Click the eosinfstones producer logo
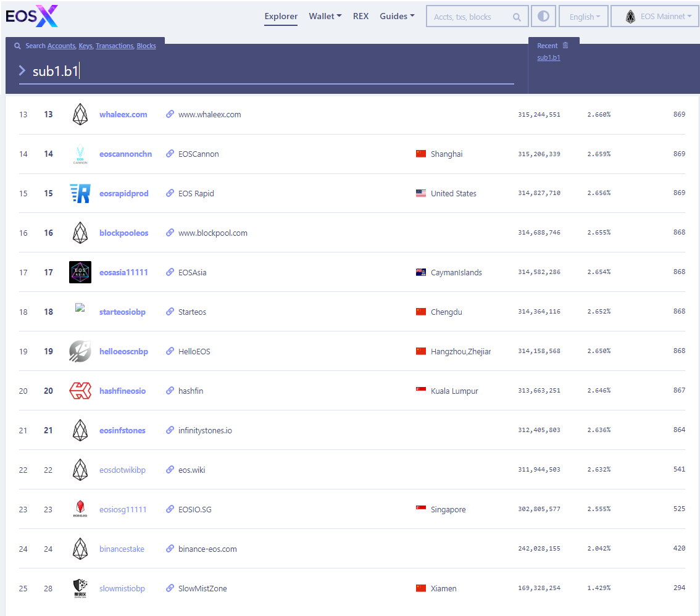 [80, 430]
